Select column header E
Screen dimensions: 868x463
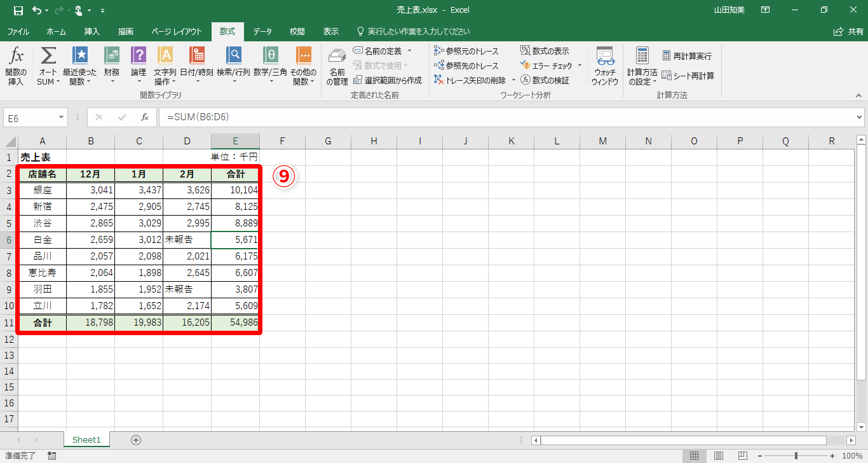click(235, 141)
